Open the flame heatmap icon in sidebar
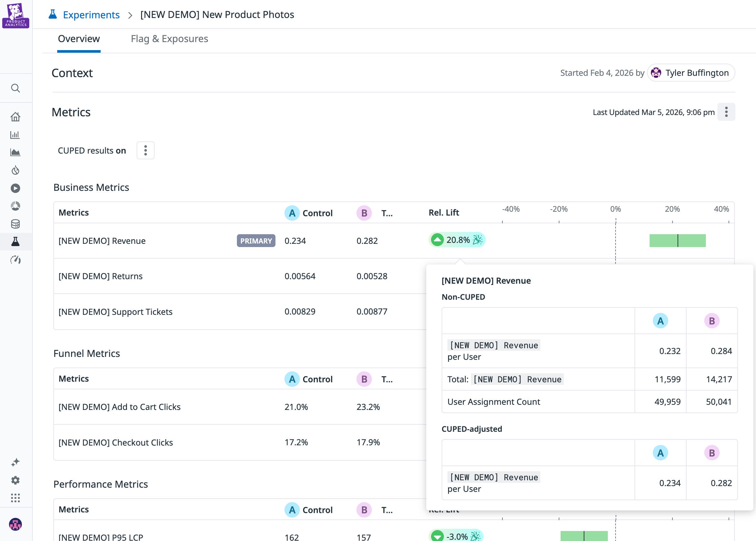The width and height of the screenshot is (756, 541). click(x=16, y=170)
